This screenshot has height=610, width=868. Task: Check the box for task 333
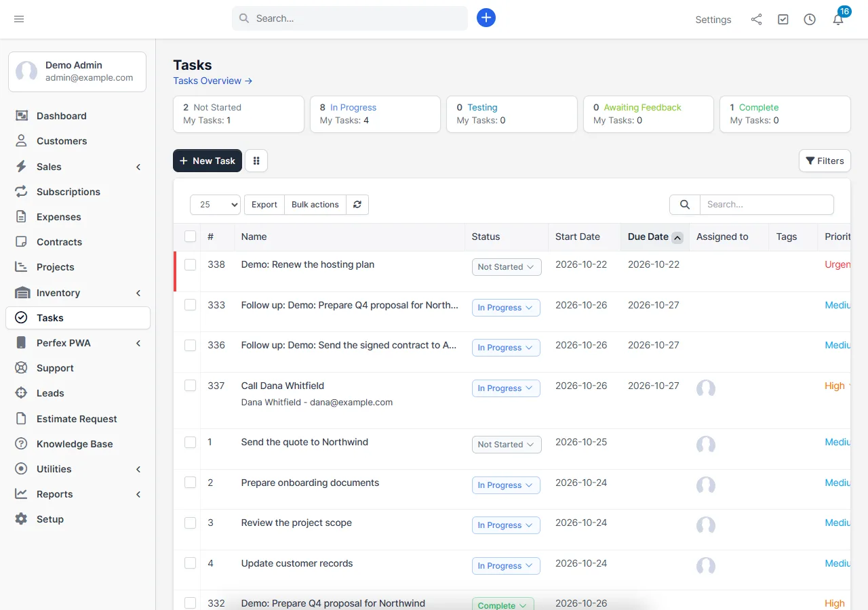[191, 305]
